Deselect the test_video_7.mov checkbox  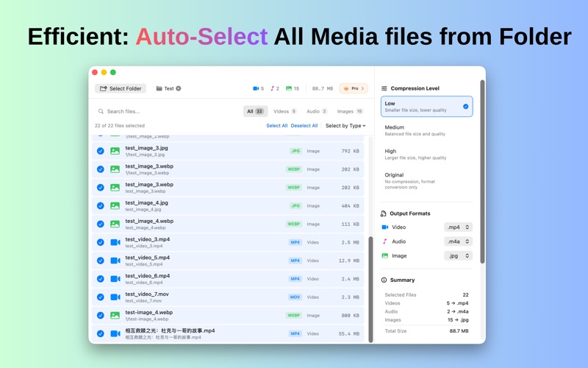click(x=101, y=297)
